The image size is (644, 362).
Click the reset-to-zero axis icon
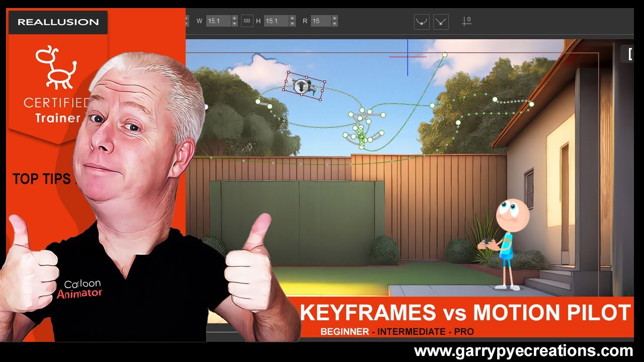click(x=466, y=21)
